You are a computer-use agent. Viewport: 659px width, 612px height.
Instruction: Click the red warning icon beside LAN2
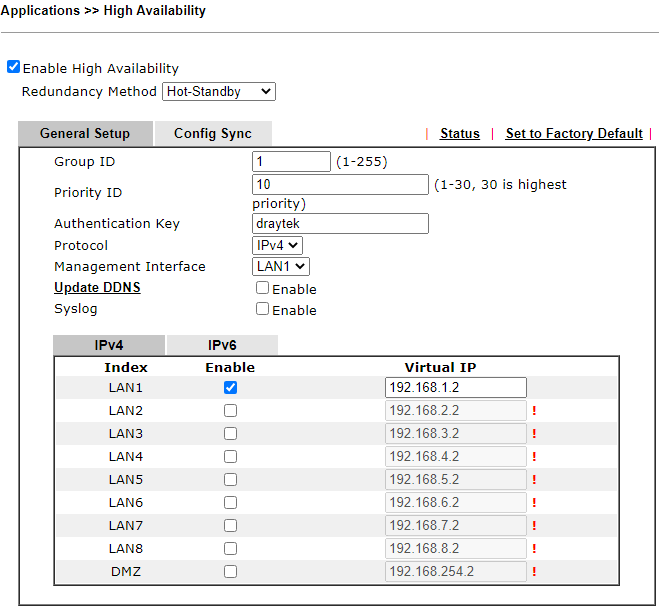coord(534,411)
